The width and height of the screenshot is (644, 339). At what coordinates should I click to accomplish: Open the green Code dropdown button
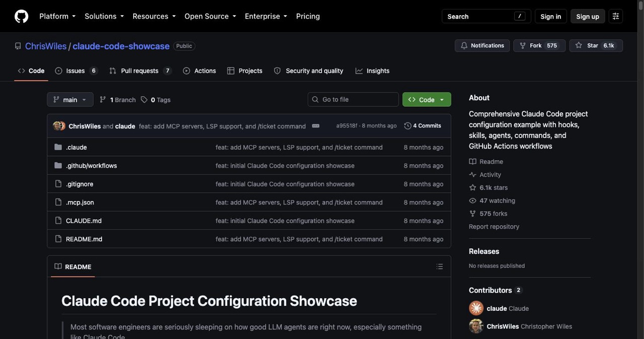point(427,99)
